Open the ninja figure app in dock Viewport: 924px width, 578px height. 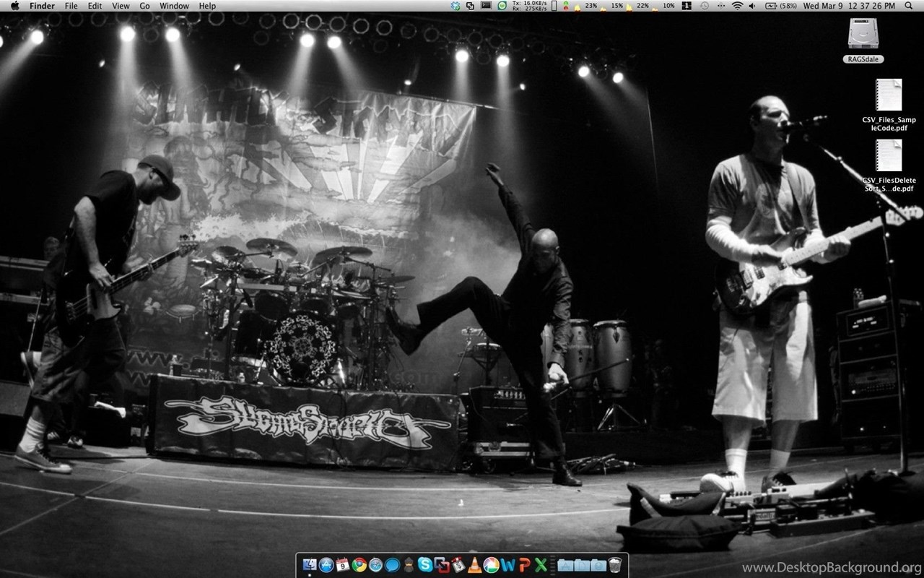409,565
